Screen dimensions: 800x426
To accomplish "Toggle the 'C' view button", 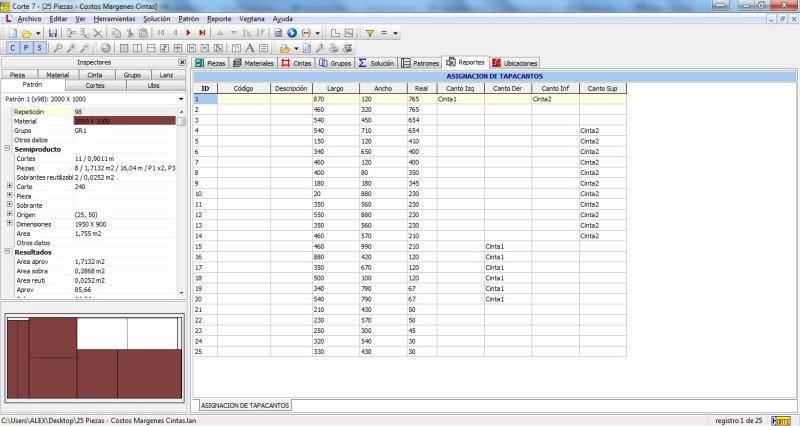I will (x=12, y=48).
